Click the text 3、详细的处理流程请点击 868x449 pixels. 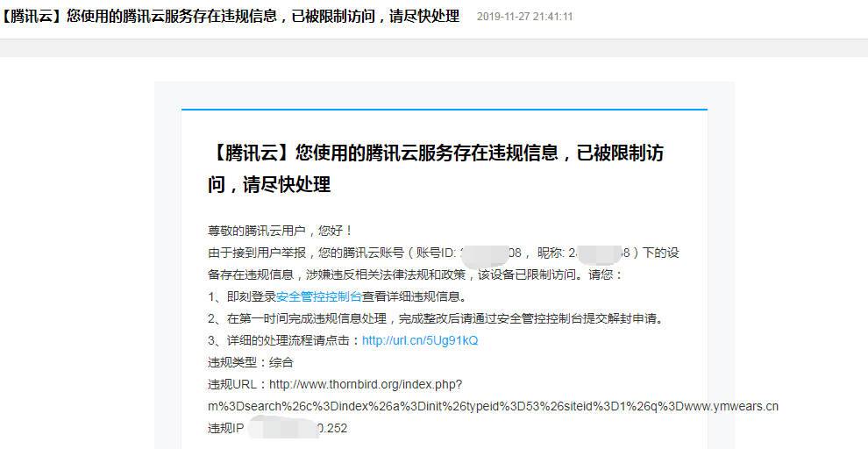point(285,340)
